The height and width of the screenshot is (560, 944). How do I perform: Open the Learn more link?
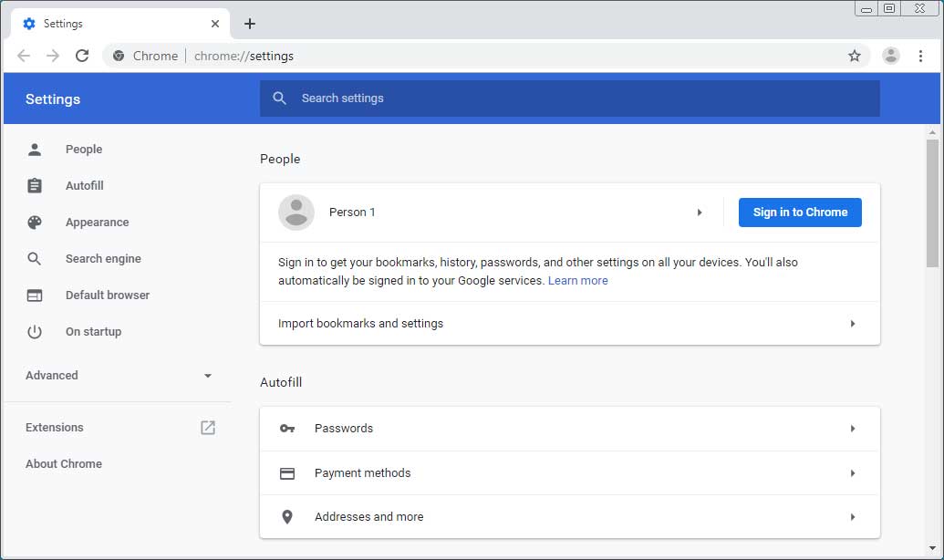tap(578, 281)
